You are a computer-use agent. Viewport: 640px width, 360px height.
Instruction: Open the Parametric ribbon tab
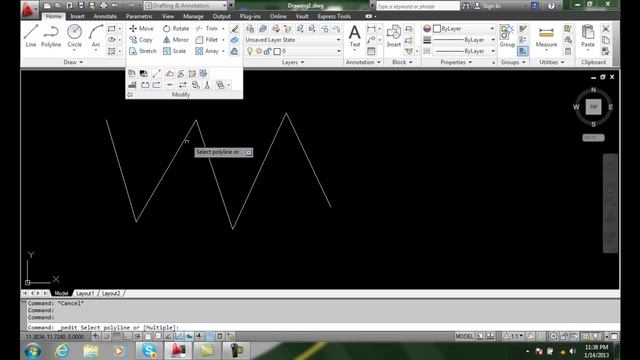(139, 16)
